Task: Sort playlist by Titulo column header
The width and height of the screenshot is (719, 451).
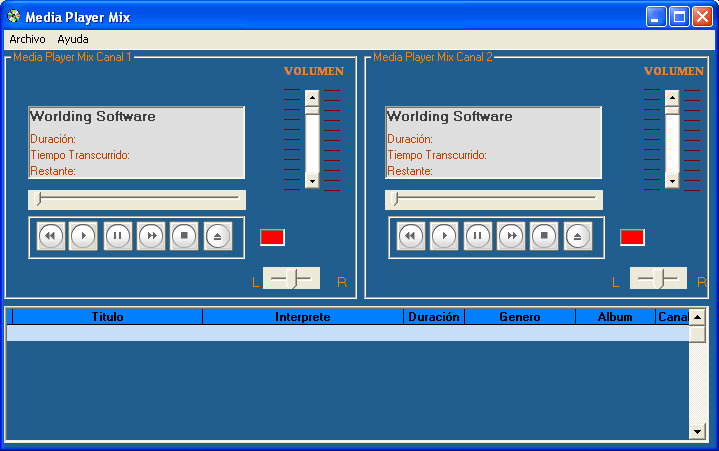Action: 107,317
